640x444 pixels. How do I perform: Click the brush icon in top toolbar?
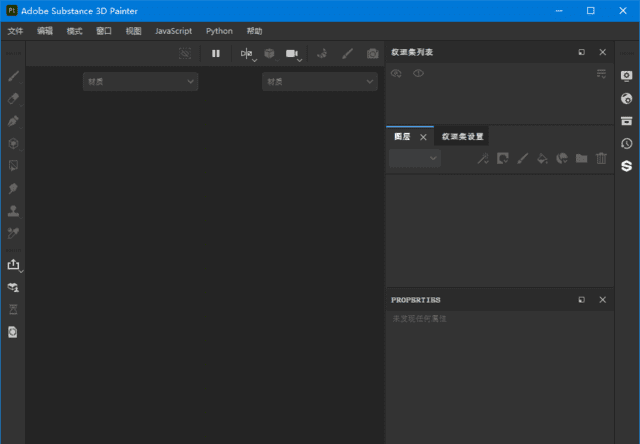pyautogui.click(x=347, y=53)
